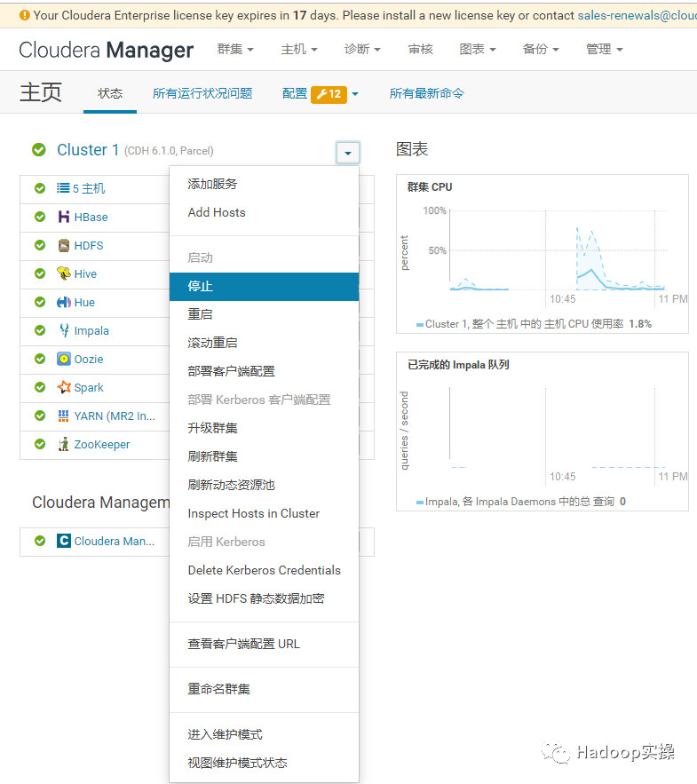The height and width of the screenshot is (784, 697).
Task: Open the 图表 dropdown menu
Action: (x=478, y=49)
